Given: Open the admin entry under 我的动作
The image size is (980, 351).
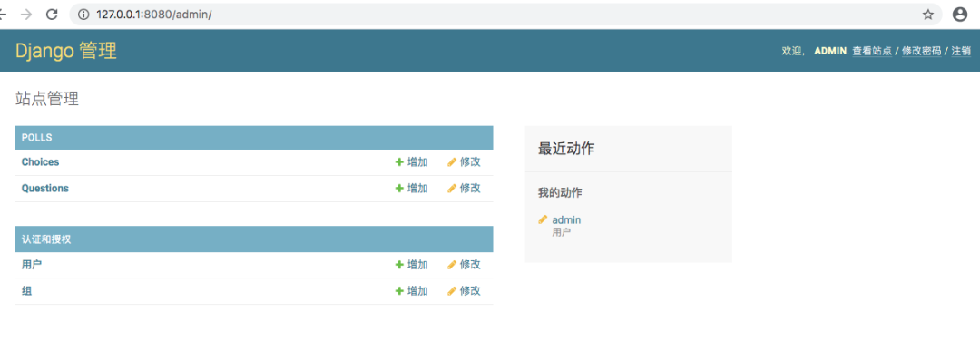Looking at the screenshot, I should pyautogui.click(x=566, y=219).
